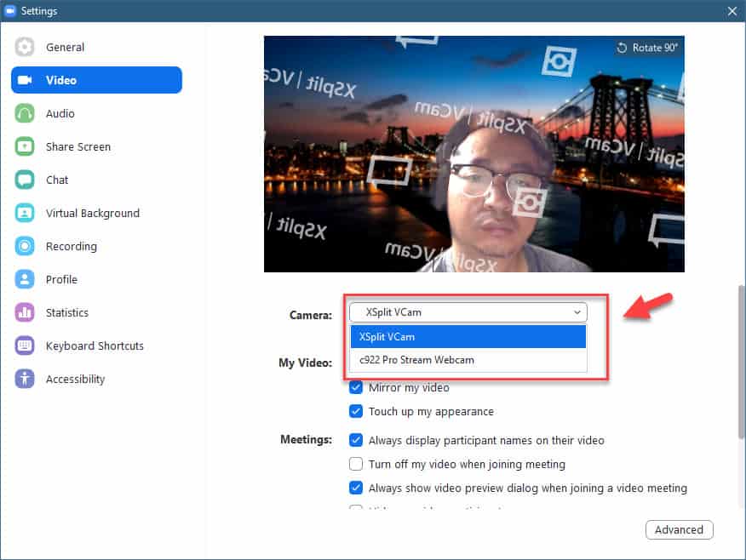Viewport: 746px width, 560px height.
Task: Click the camera video preview image
Action: [473, 153]
